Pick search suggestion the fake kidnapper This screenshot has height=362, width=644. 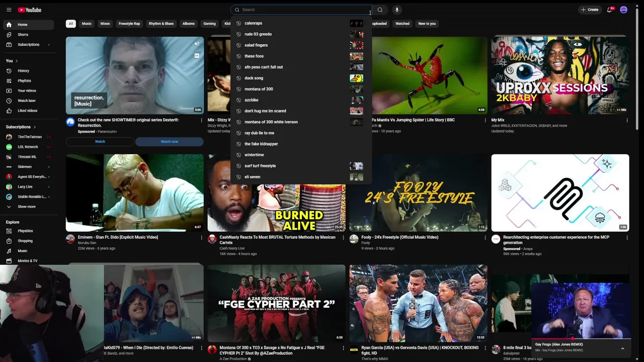300,144
